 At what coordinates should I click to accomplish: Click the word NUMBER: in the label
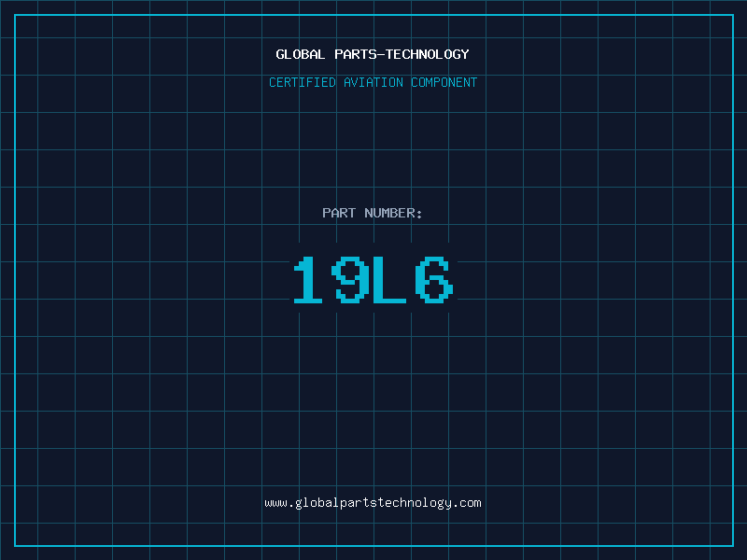point(393,214)
